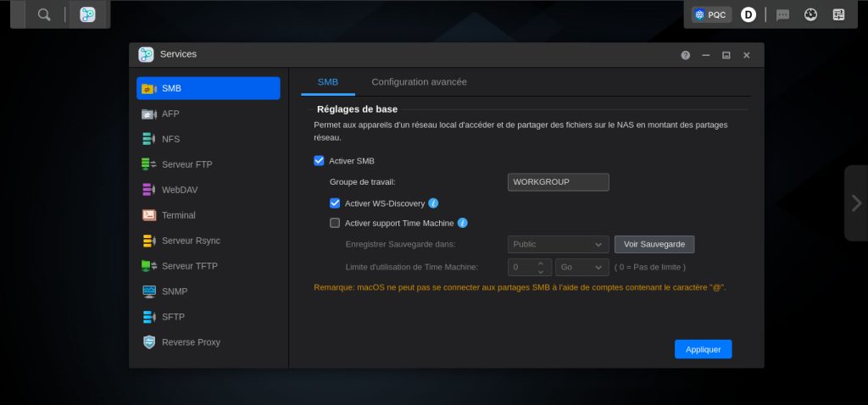The height and width of the screenshot is (405, 868).
Task: Minimize the Services window
Action: point(706,55)
